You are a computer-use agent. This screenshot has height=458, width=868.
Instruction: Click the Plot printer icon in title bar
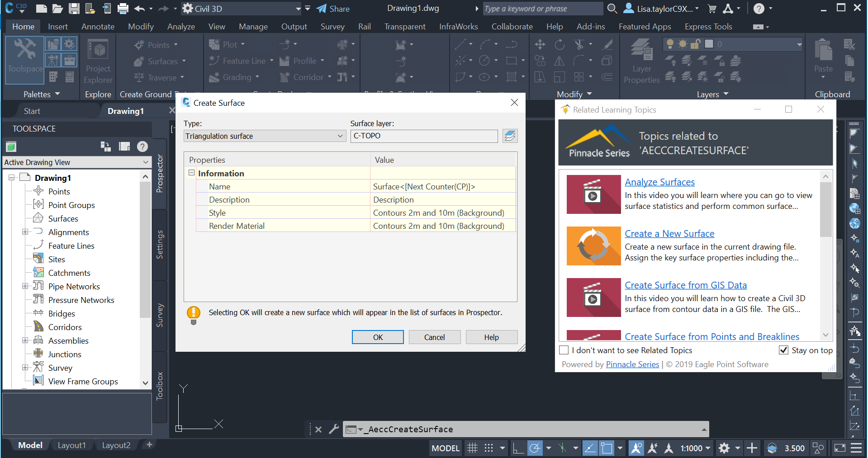click(x=123, y=9)
